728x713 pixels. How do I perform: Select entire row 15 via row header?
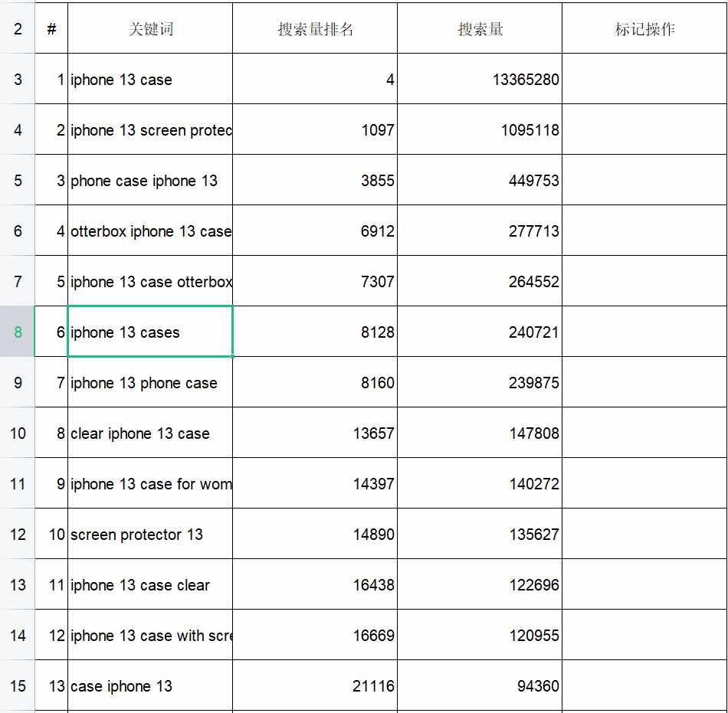17,685
